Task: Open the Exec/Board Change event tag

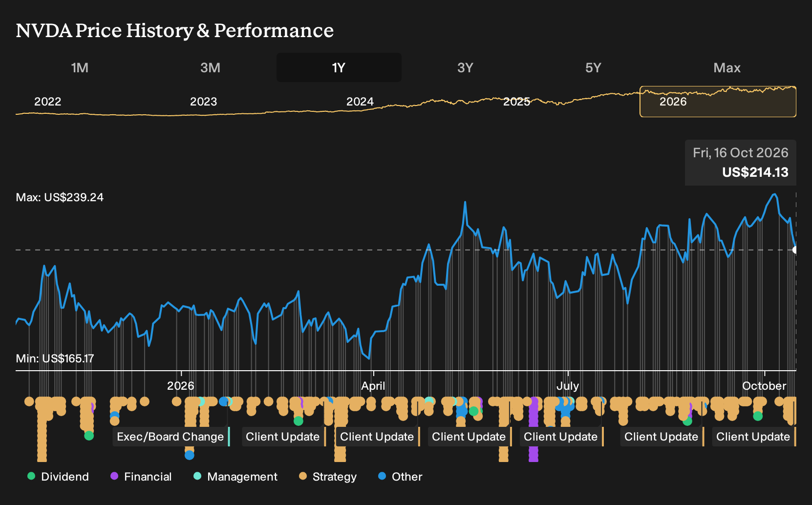Action: click(171, 437)
